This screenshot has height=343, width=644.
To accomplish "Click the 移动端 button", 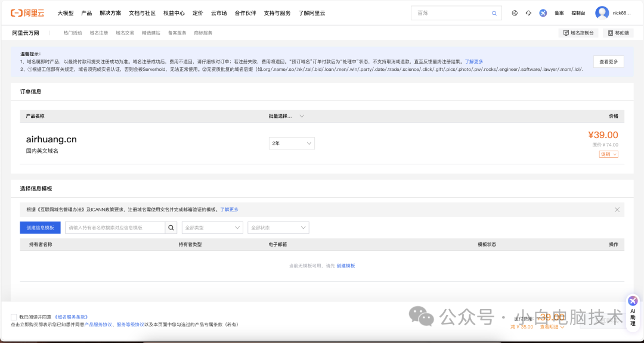I will (x=618, y=33).
